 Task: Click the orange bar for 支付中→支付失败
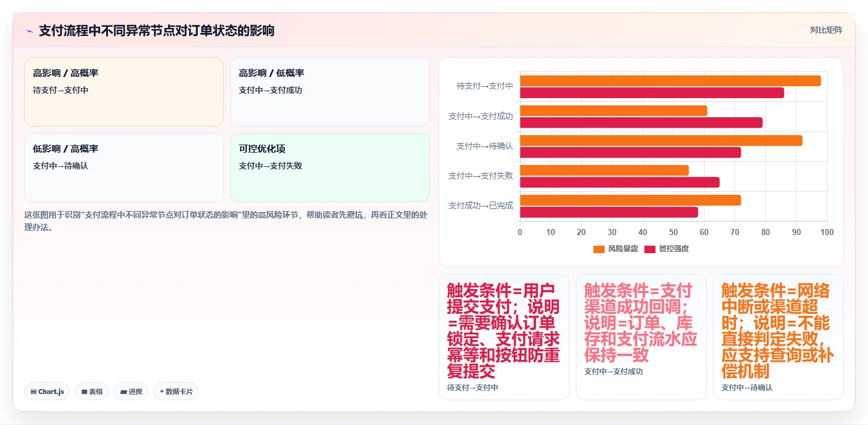604,170
